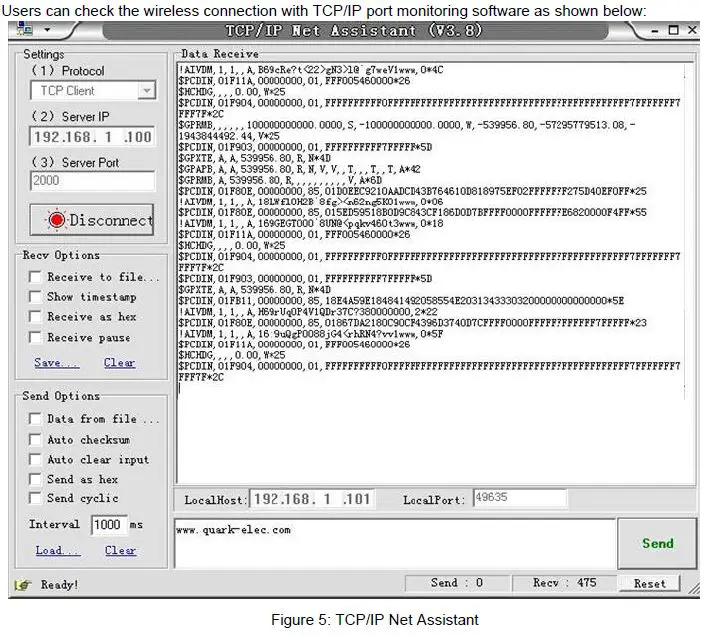Close the TCP/IP Net Assistant window

pos(692,30)
